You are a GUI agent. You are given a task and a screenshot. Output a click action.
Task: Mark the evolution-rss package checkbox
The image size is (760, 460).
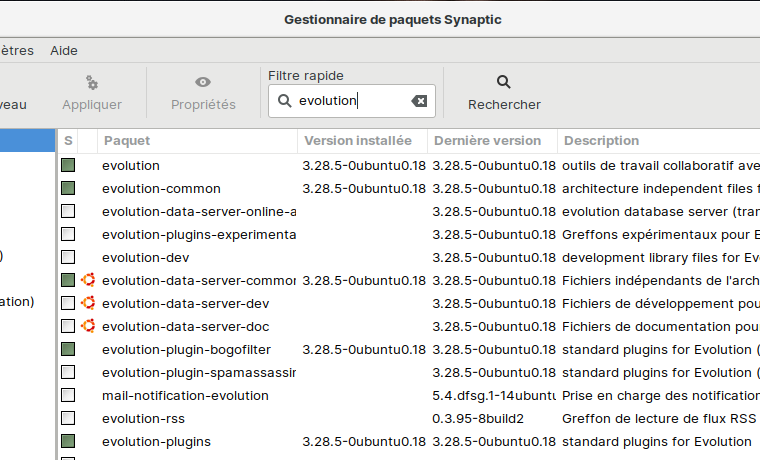click(x=68, y=418)
